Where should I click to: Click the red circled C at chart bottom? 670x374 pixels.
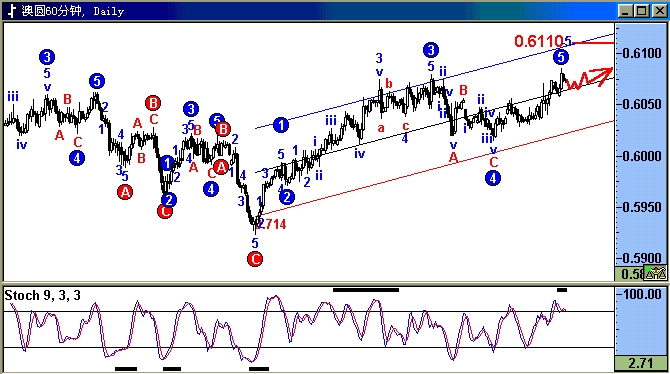[255, 259]
